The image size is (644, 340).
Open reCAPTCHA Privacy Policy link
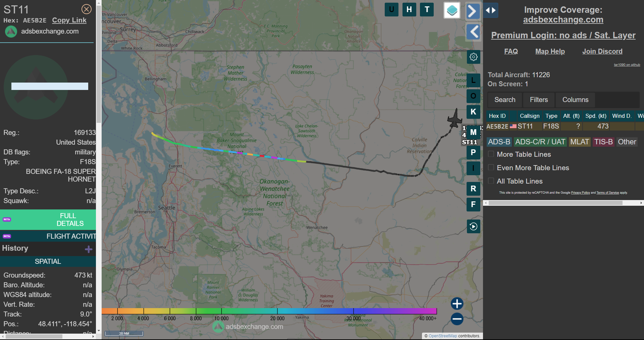(580, 193)
